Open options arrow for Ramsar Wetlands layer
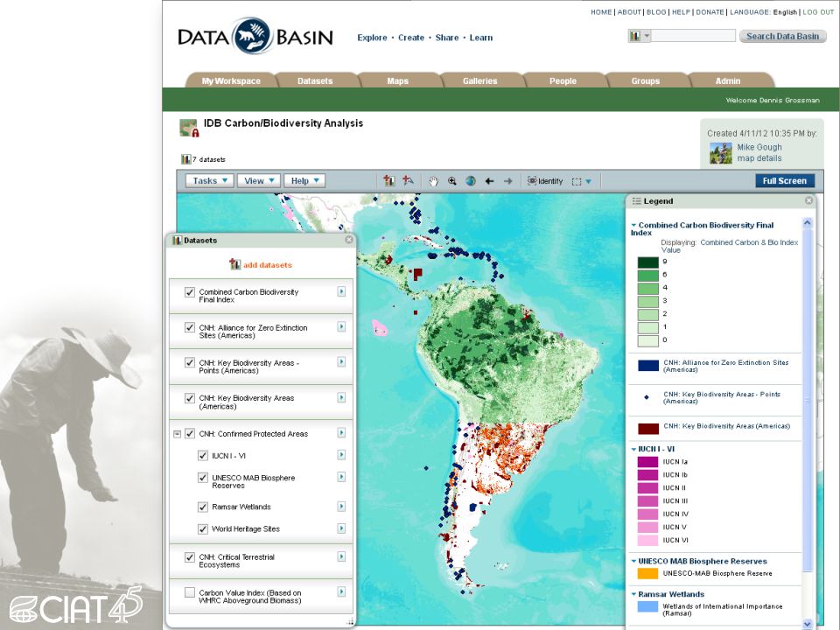Viewport: 840px width, 630px height. (341, 507)
